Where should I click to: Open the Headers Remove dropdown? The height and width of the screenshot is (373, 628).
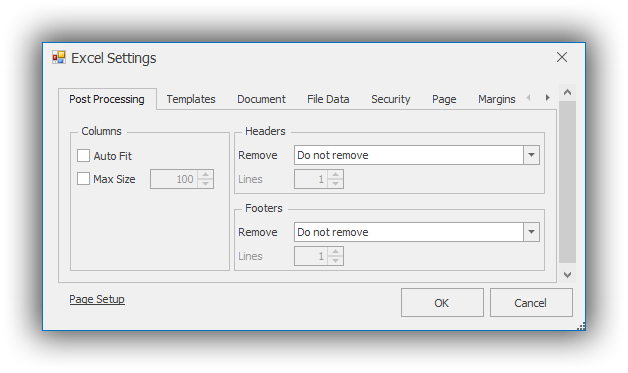531,155
